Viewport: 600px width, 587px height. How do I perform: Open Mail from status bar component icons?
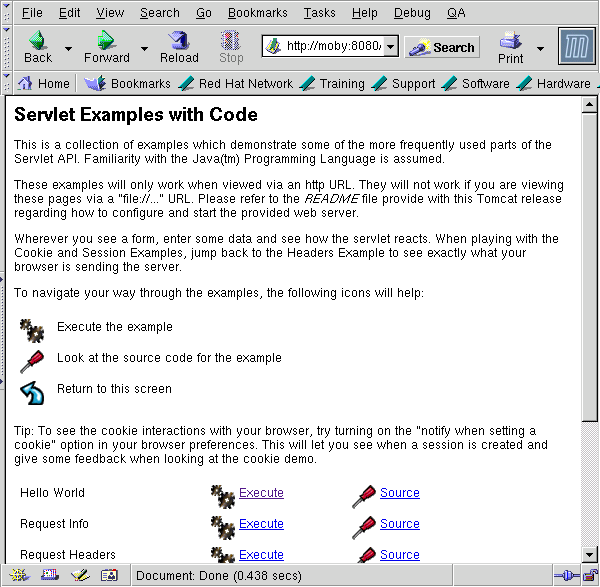click(50, 575)
